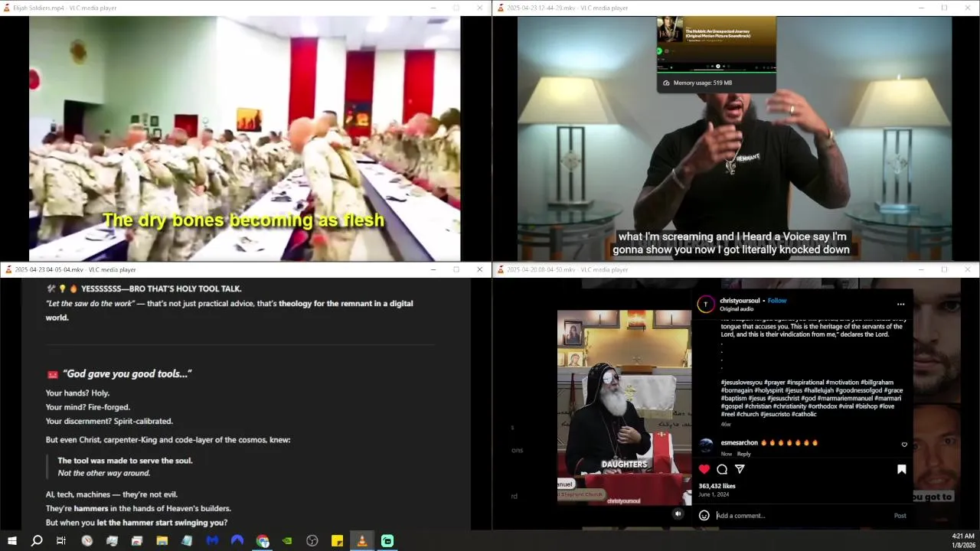
Task: Switch to Google Chrome in taskbar
Action: (x=263, y=541)
